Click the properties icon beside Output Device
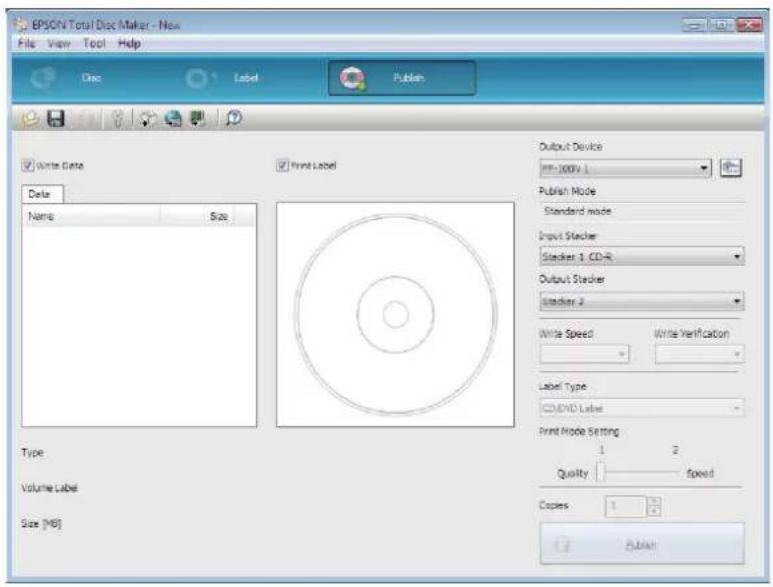Screen dimensions: 773x587 tap(731, 168)
